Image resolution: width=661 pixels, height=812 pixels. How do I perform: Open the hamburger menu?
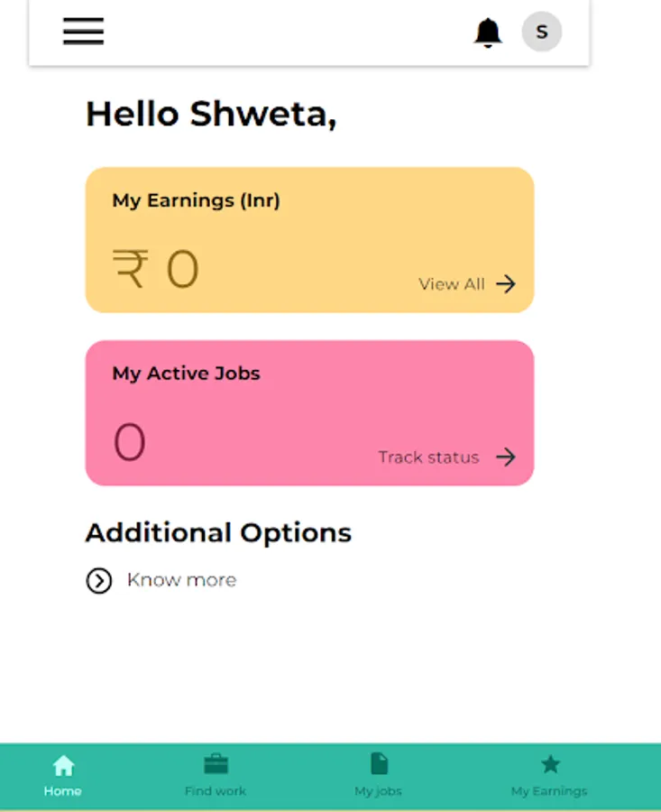click(x=83, y=32)
